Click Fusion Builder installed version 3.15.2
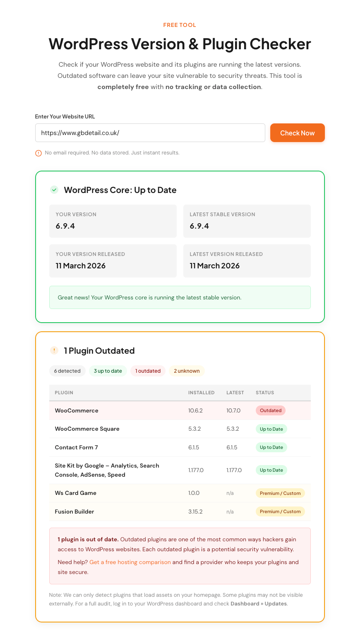This screenshot has height=644, width=358. [195, 511]
